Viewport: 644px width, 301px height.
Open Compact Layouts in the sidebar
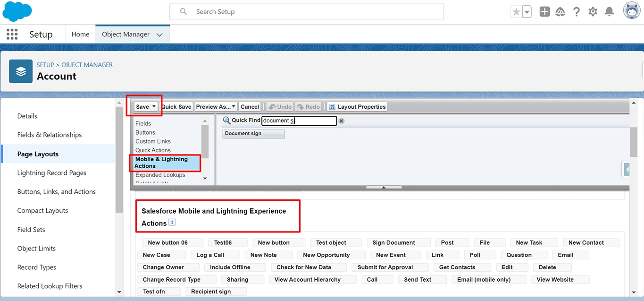(x=42, y=210)
